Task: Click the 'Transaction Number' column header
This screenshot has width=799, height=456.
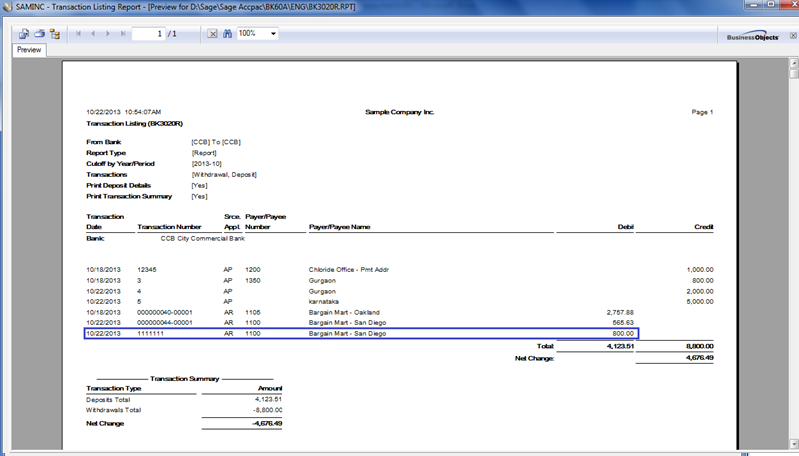Action: coord(169,227)
